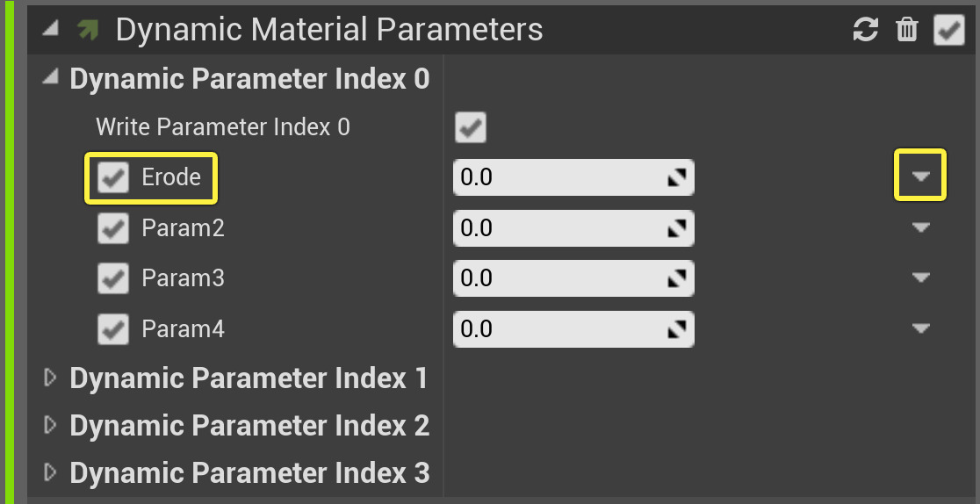The height and width of the screenshot is (504, 980).
Task: Expand Dynamic Parameter Index 2
Action: coord(51,425)
